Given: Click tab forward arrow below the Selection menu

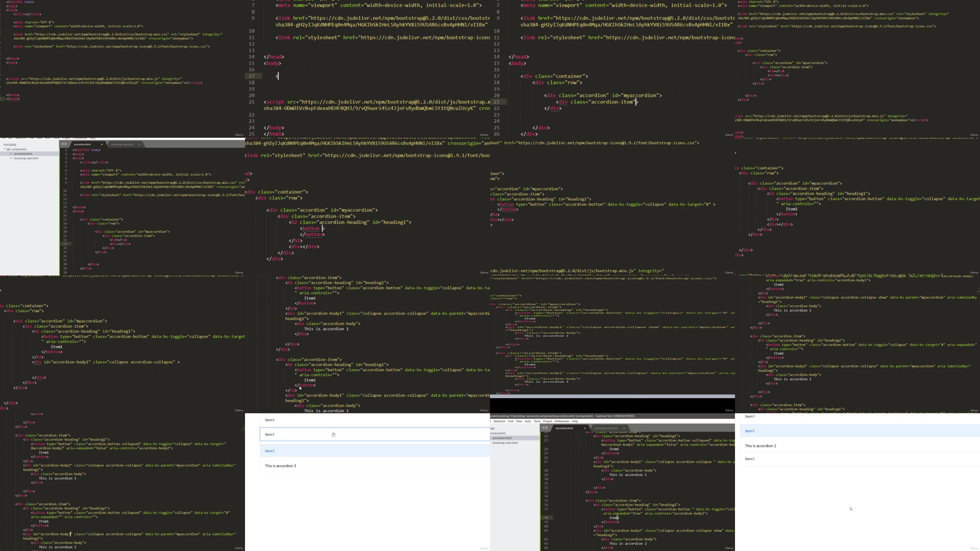Looking at the screenshot, I should click(547, 428).
